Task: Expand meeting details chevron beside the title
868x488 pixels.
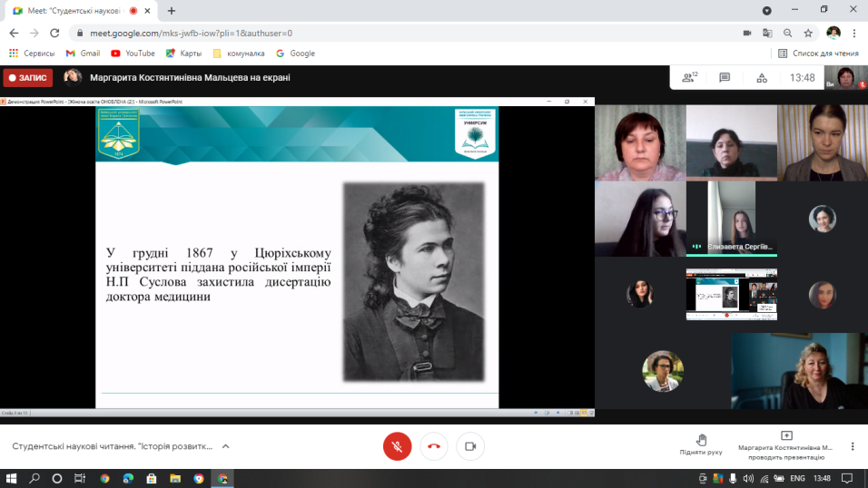Action: [x=226, y=446]
